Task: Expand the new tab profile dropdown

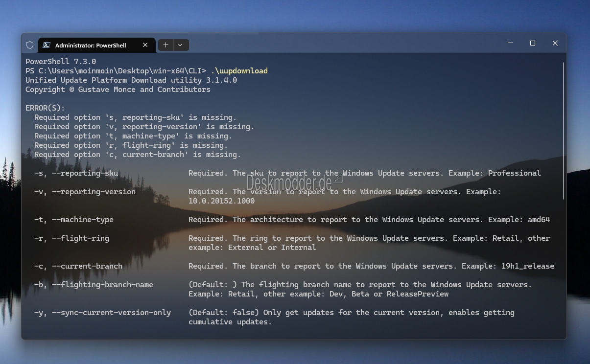Action: click(180, 45)
